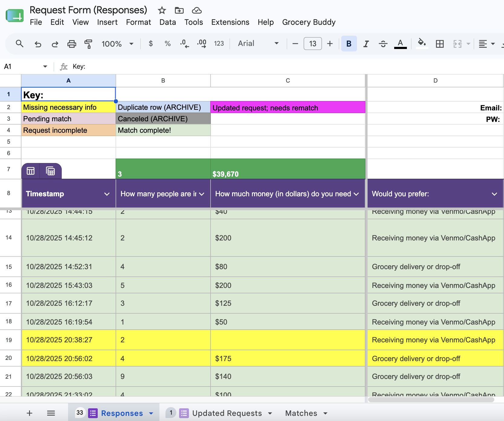Image resolution: width=504 pixels, height=421 pixels.
Task: Select the $39,670 total cell
Action: pyautogui.click(x=288, y=169)
